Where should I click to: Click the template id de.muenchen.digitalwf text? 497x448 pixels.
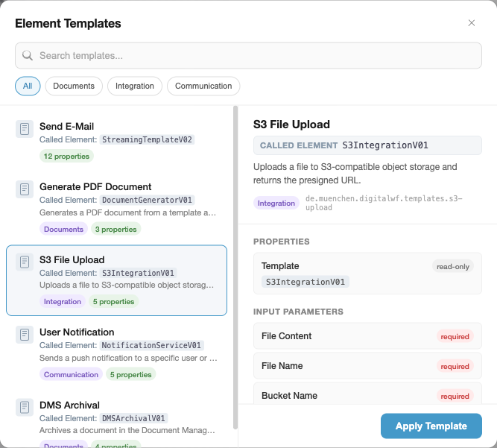[x=384, y=203]
